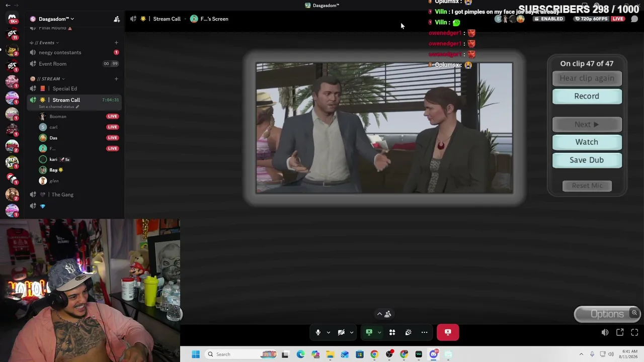Join the Event Room voice channel
The height and width of the screenshot is (362, 644).
coord(74,64)
